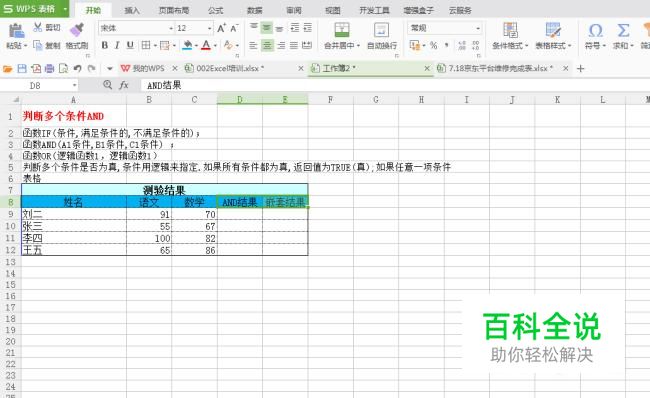Click the fx insert function icon
650x398 pixels.
point(124,85)
